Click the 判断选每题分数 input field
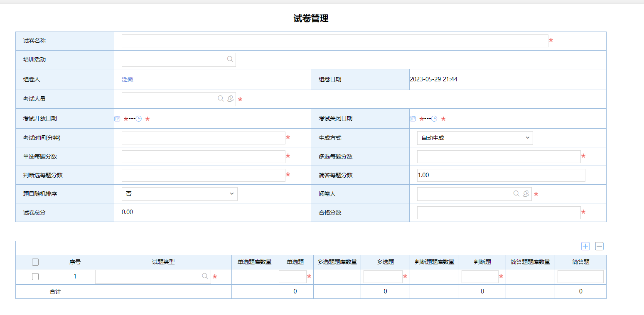 [204, 175]
